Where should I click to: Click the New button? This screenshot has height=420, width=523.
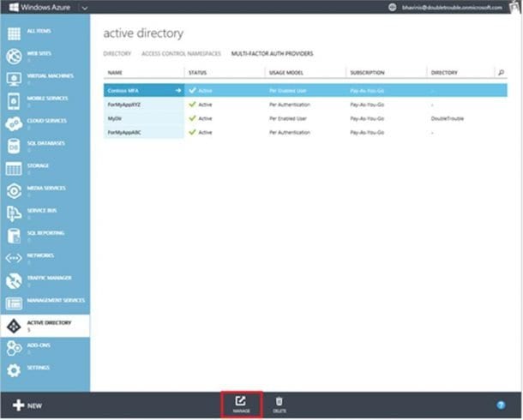click(x=27, y=405)
